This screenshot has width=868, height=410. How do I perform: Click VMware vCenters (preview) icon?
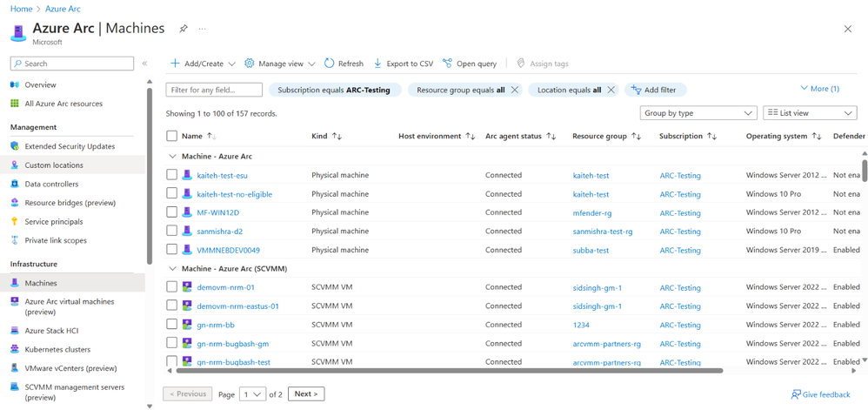click(x=15, y=368)
